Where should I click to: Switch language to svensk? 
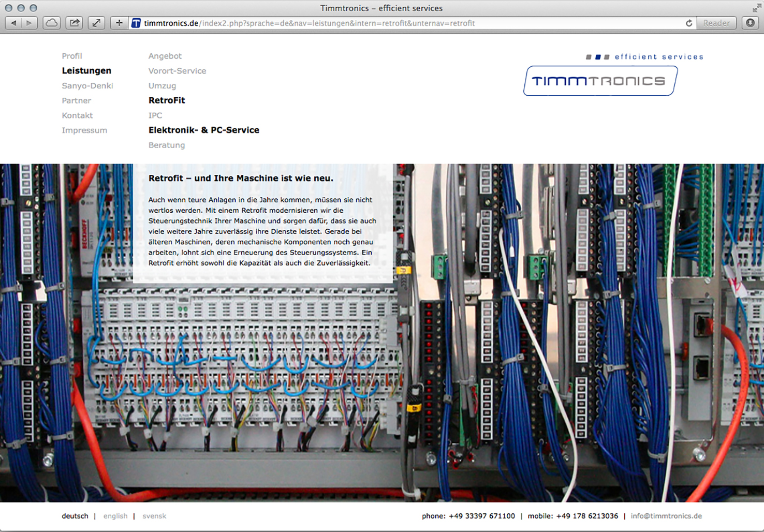[154, 516]
